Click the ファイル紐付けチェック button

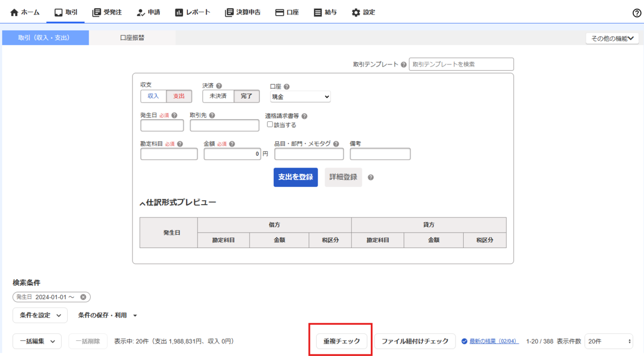(415, 341)
